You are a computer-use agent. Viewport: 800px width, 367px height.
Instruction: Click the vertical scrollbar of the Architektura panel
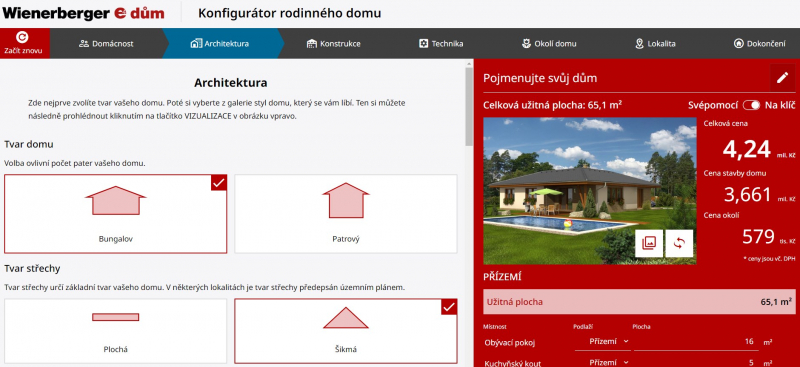[469, 106]
